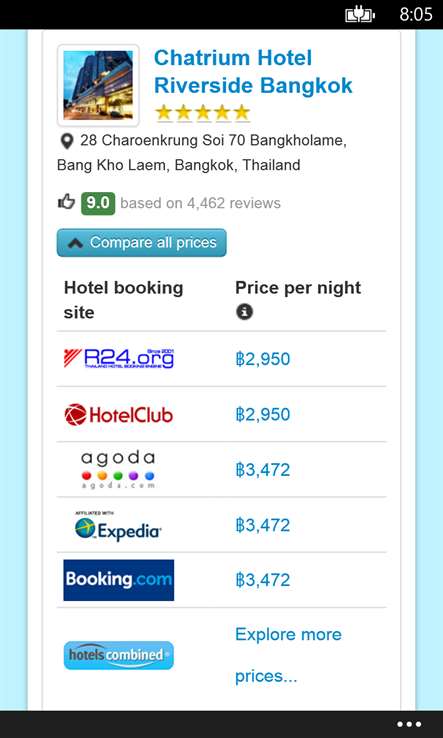Image resolution: width=443 pixels, height=738 pixels.
Task: Click the price info icon
Action: [244, 312]
